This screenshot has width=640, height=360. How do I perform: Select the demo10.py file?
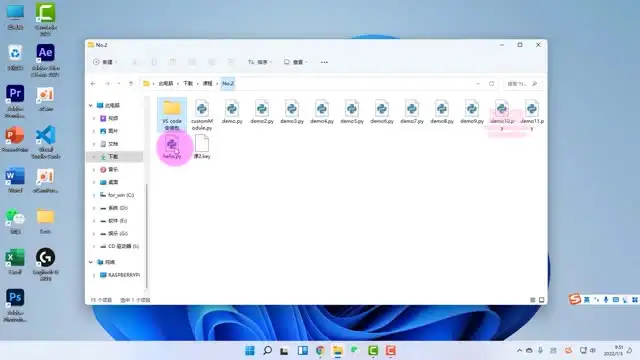(x=502, y=115)
